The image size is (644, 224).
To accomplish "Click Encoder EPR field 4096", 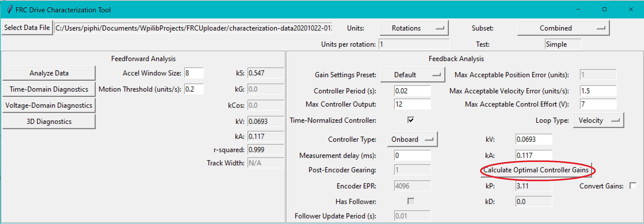I will 412,186.
